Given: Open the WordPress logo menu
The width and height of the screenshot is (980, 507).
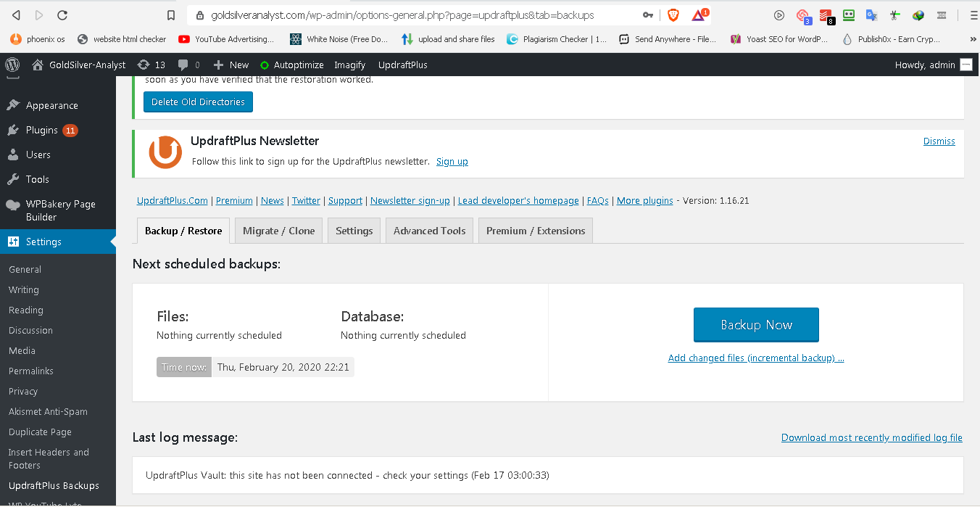Looking at the screenshot, I should click(12, 65).
